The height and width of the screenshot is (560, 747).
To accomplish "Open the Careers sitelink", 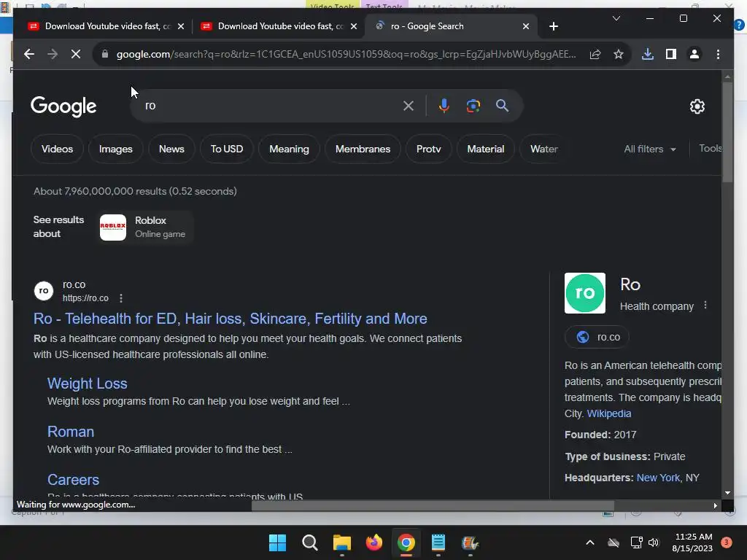I will click(74, 480).
